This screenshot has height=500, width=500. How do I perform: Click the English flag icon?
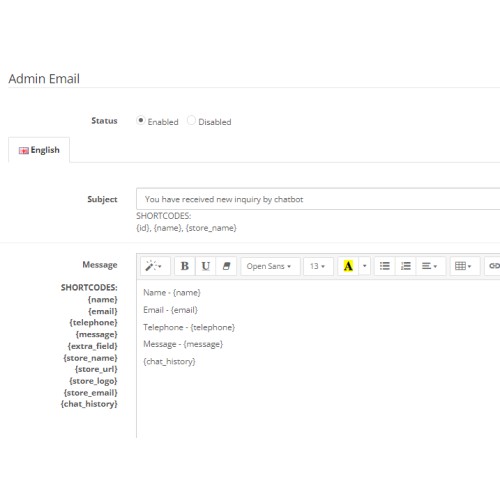(x=24, y=151)
